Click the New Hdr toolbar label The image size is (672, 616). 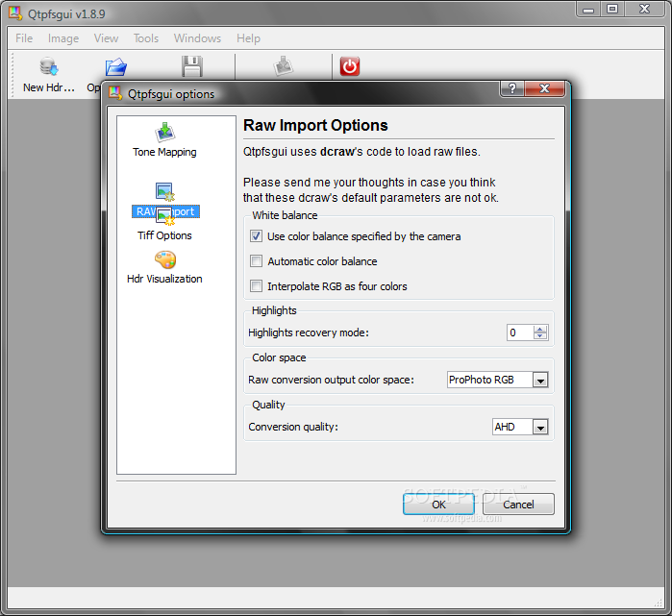tap(49, 87)
